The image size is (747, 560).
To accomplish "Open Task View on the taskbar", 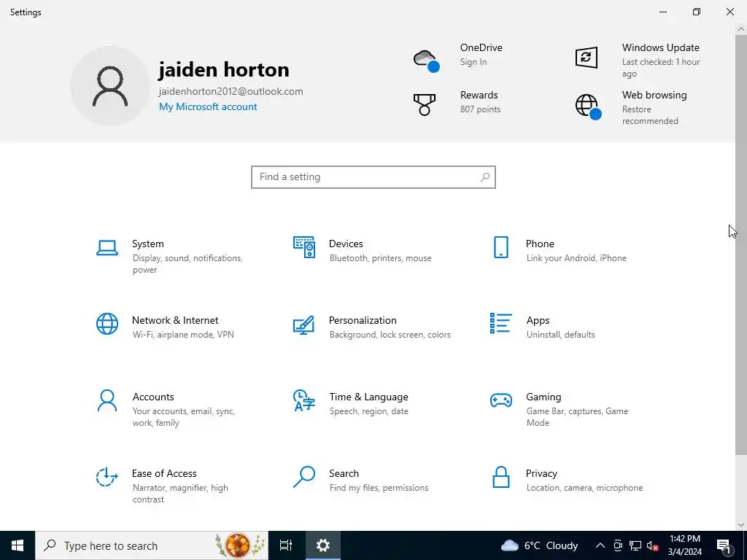I will 286,545.
